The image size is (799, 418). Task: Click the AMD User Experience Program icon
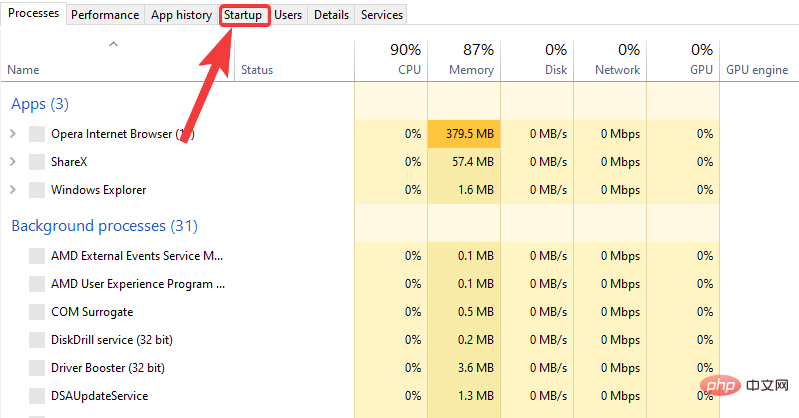point(37,284)
